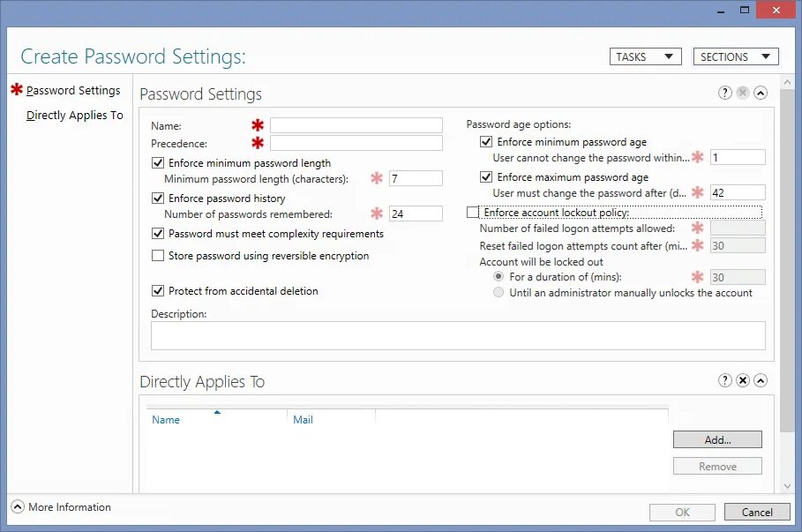Focus the Precedence input field
Image resolution: width=802 pixels, height=532 pixels.
[356, 143]
